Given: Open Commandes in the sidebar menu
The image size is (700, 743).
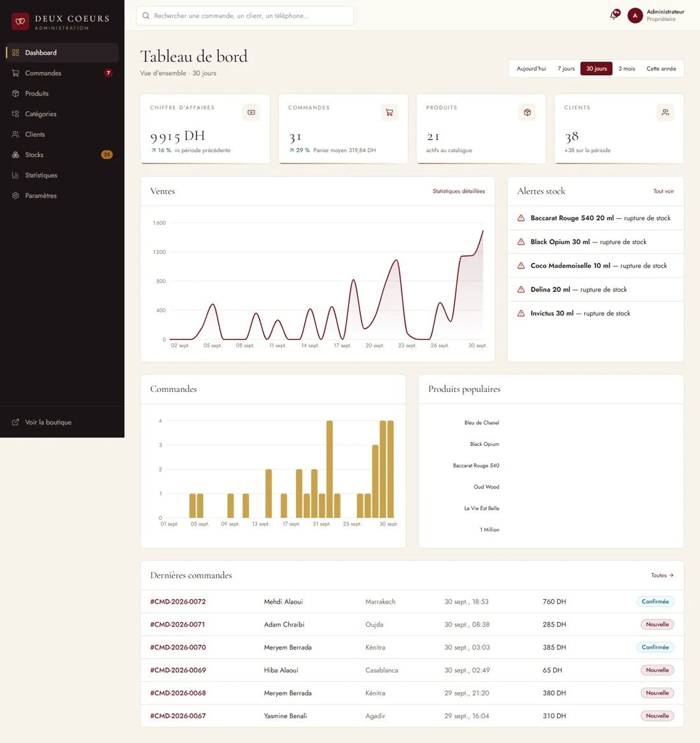Looking at the screenshot, I should click(x=62, y=73).
